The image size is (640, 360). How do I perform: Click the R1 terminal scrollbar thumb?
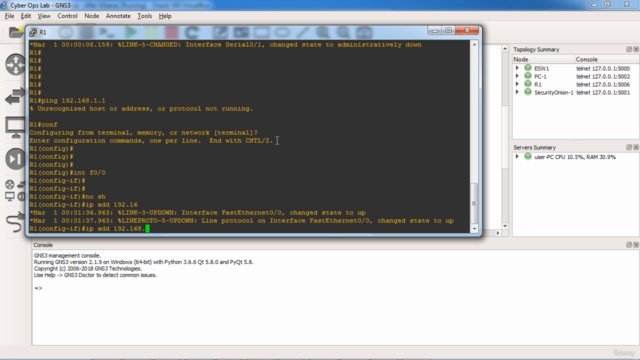(x=474, y=203)
